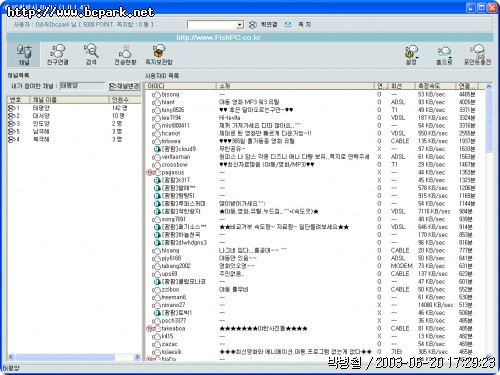
Task: Click the green badge icon next to [짱짱]cloud9
Action: pos(157,149)
